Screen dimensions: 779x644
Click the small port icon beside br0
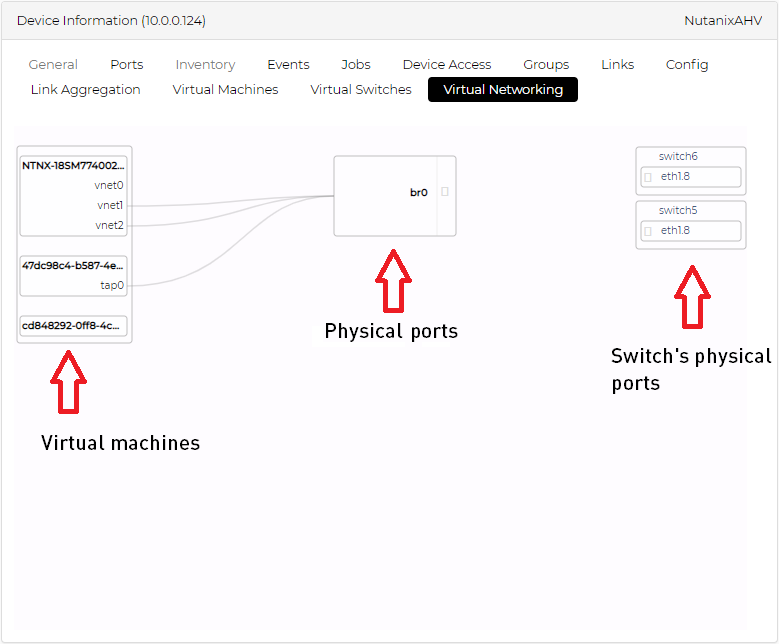tap(445, 191)
